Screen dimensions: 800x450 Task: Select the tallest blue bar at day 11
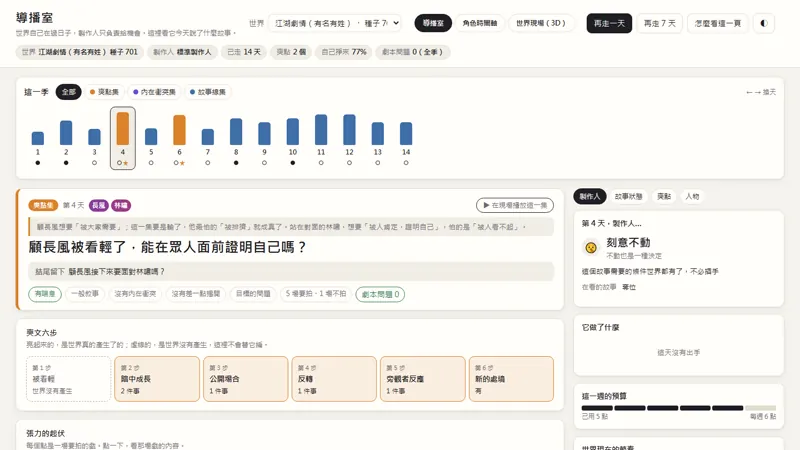pyautogui.click(x=321, y=130)
